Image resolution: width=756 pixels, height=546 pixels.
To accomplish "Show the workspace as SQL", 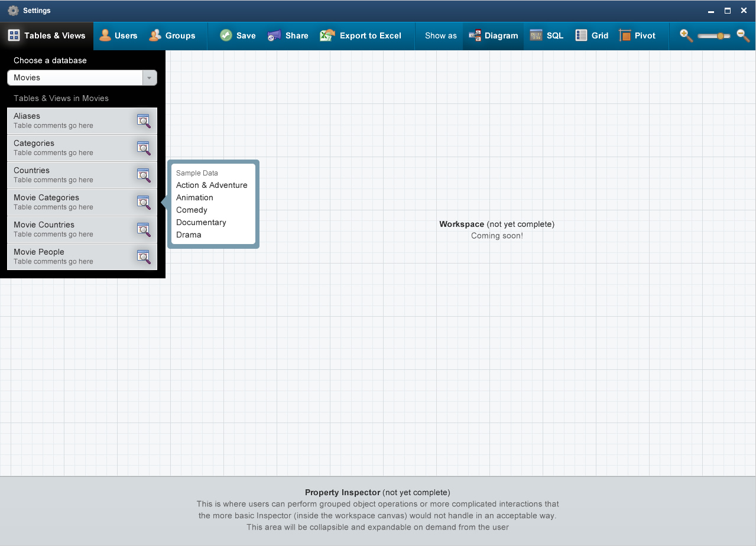I will click(547, 35).
